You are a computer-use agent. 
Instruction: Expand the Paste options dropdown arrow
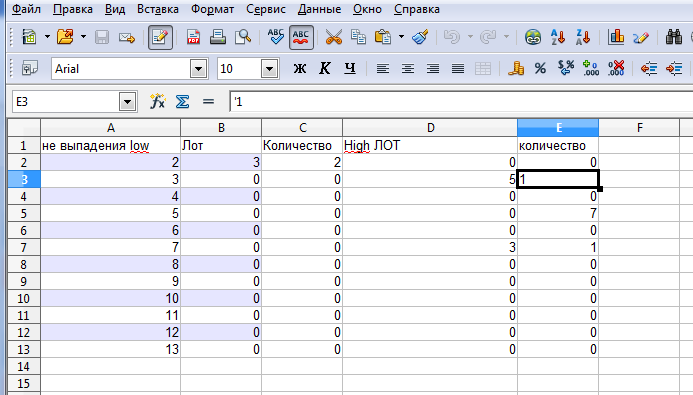(x=401, y=37)
